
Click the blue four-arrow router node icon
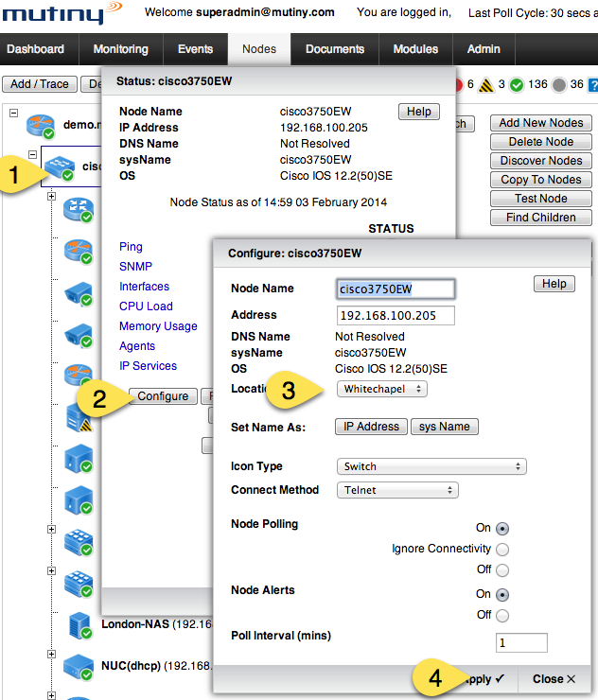click(79, 209)
